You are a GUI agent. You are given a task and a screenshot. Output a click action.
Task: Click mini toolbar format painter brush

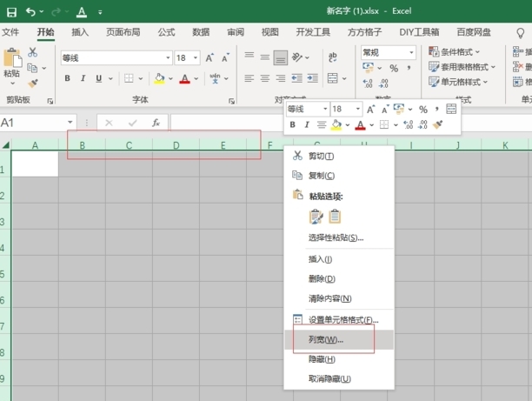click(438, 124)
